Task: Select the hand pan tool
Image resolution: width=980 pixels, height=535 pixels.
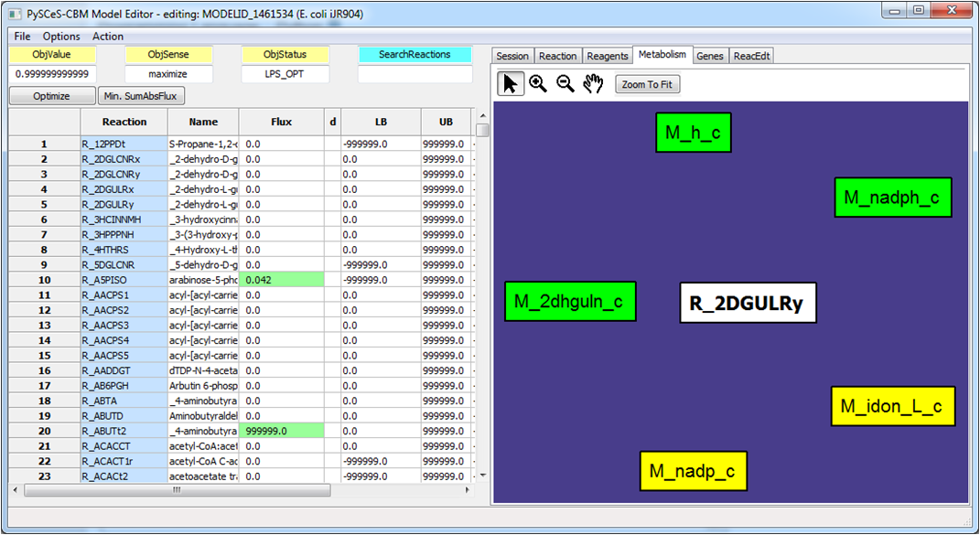Action: pyautogui.click(x=592, y=83)
